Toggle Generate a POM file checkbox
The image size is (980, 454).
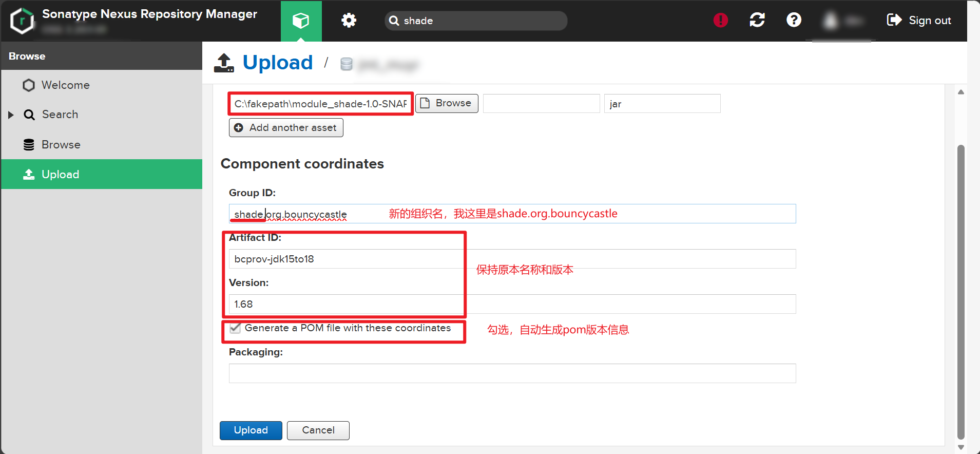pos(235,328)
